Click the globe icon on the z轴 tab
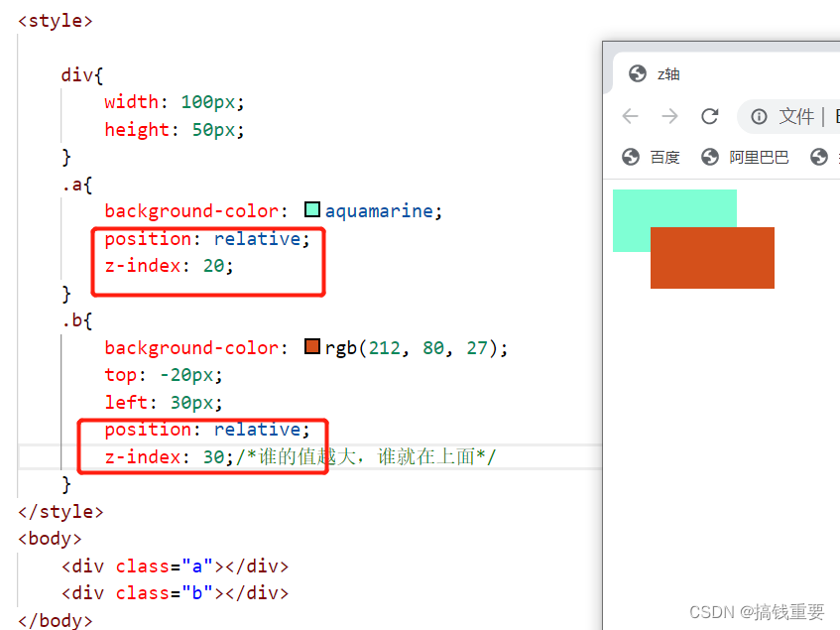The height and width of the screenshot is (630, 840). pyautogui.click(x=638, y=73)
